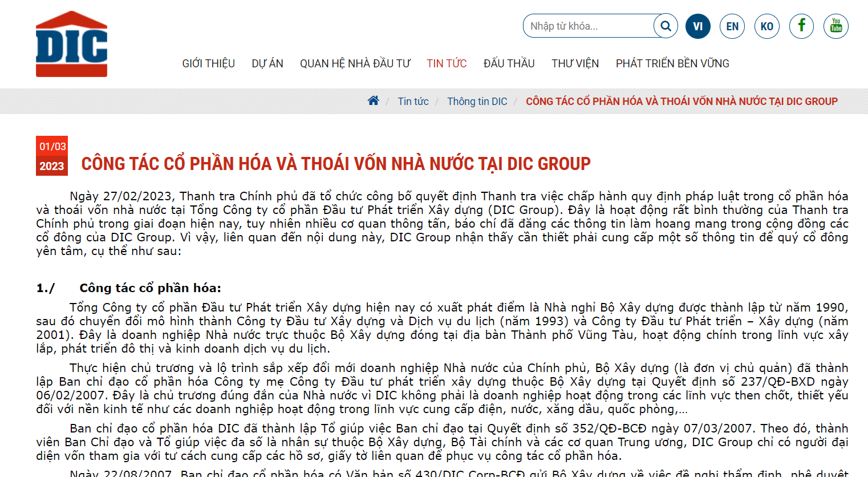
Task: Click the red article headline title
Action: (x=335, y=164)
